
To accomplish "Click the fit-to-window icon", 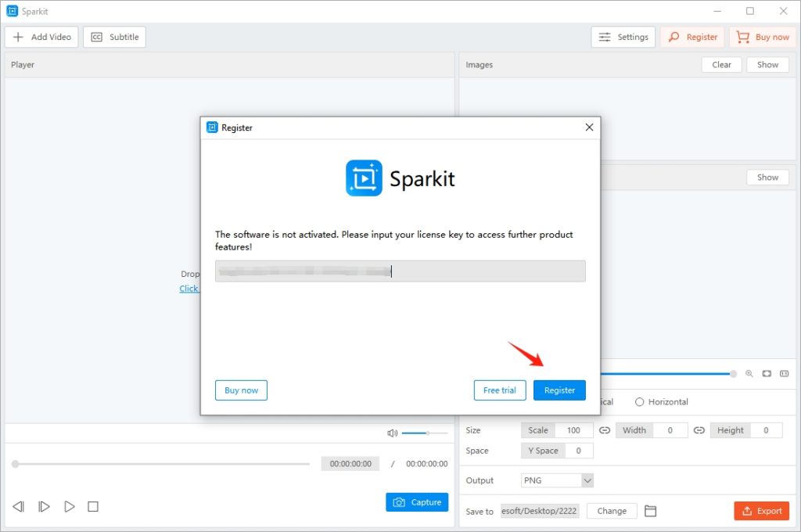I will 767,374.
